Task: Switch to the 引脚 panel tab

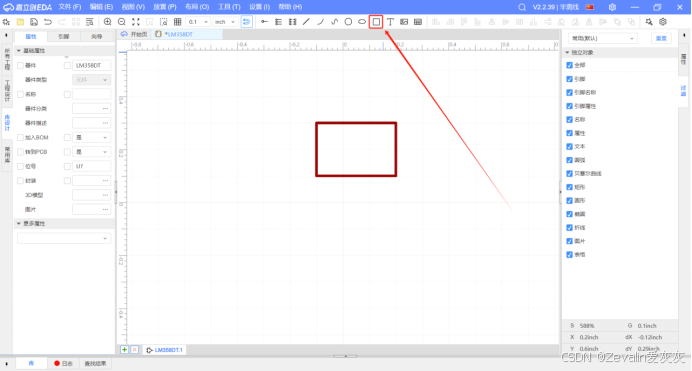Action: coord(64,37)
